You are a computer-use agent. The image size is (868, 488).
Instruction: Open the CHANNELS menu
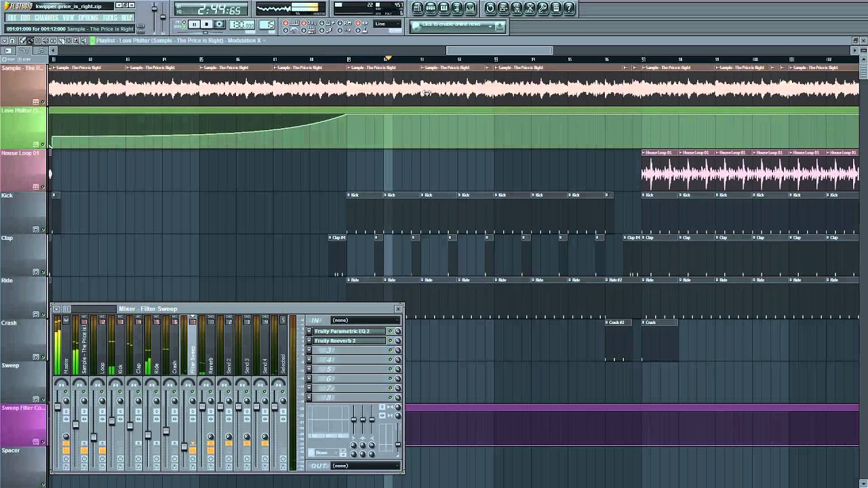tap(46, 18)
